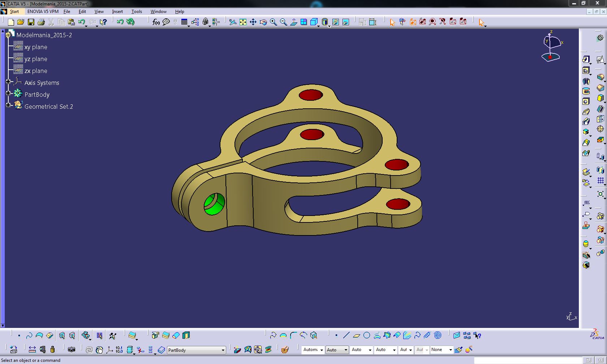Image resolution: width=607 pixels, height=364 pixels.
Task: Open the Insert menu
Action: tap(117, 12)
